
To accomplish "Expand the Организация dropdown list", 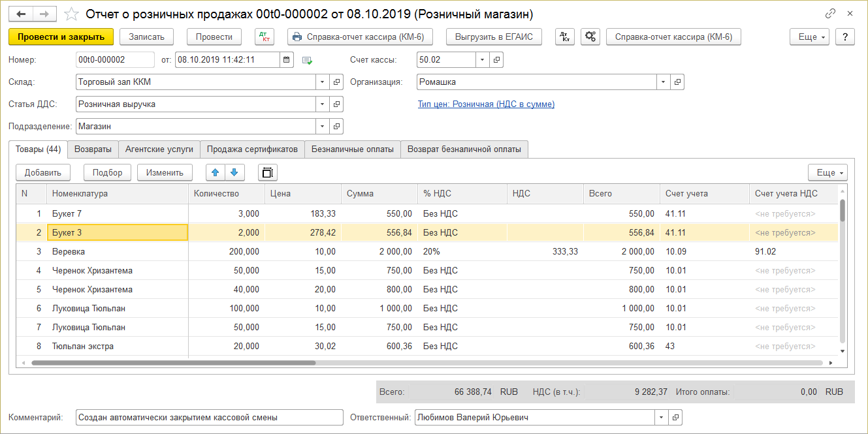I will pyautogui.click(x=664, y=82).
